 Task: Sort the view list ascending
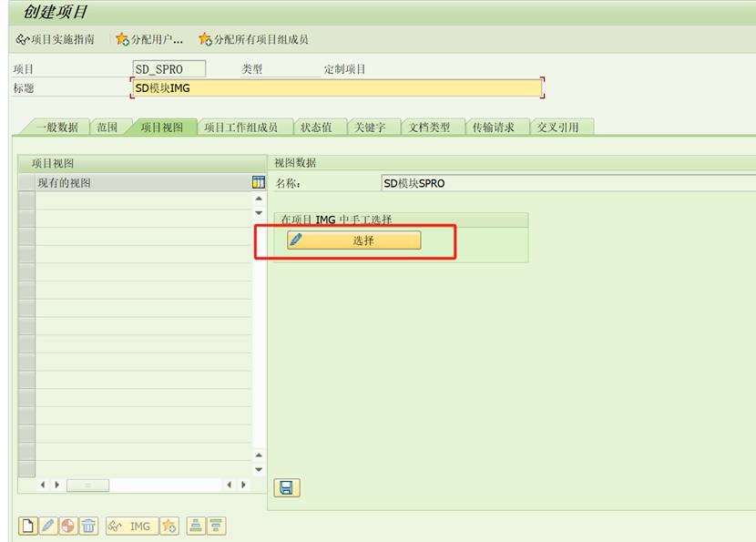point(196,526)
